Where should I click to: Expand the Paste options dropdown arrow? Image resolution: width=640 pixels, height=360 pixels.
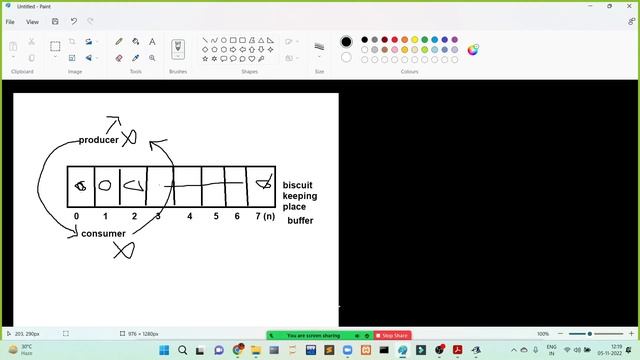[13, 57]
